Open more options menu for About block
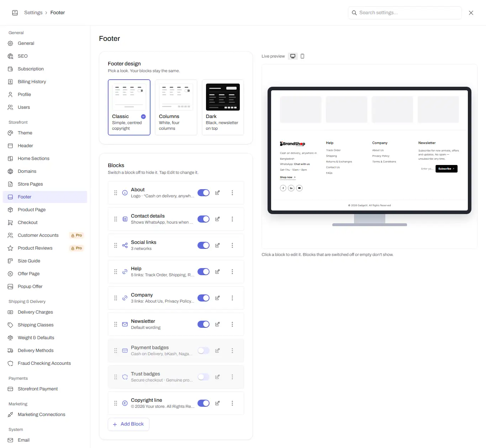 [x=232, y=193]
